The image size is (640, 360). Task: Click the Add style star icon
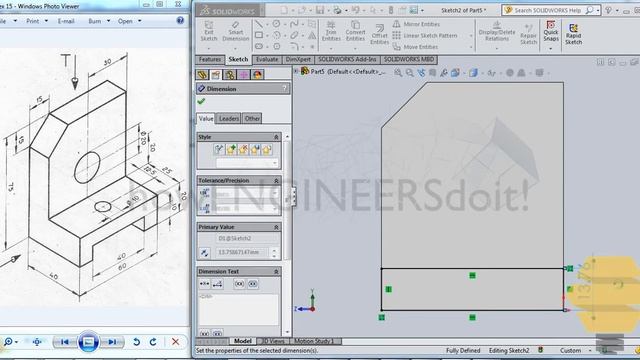(231, 149)
